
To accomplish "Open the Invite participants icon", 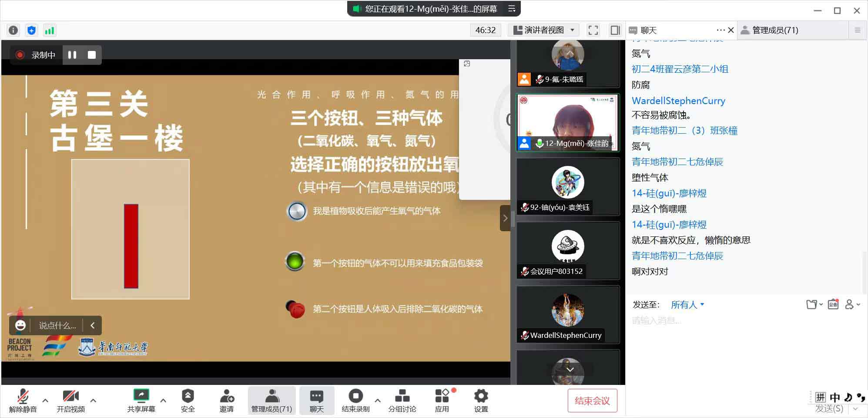I will [226, 401].
